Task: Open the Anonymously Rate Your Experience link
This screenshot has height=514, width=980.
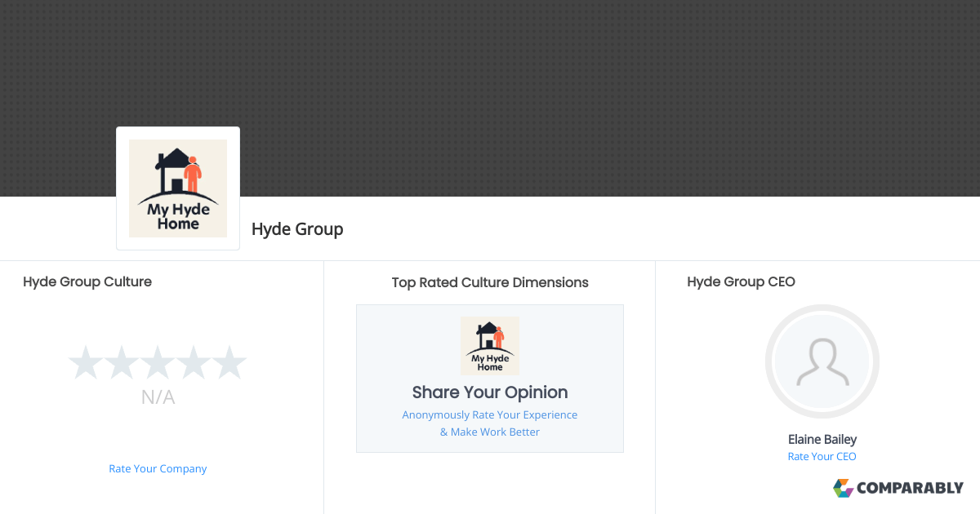Action: (490, 414)
